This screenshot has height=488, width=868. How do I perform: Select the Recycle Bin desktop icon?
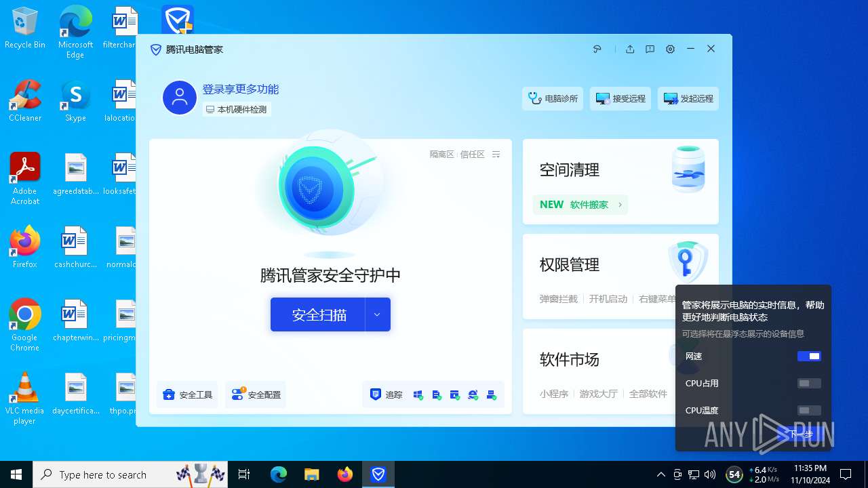(x=25, y=28)
